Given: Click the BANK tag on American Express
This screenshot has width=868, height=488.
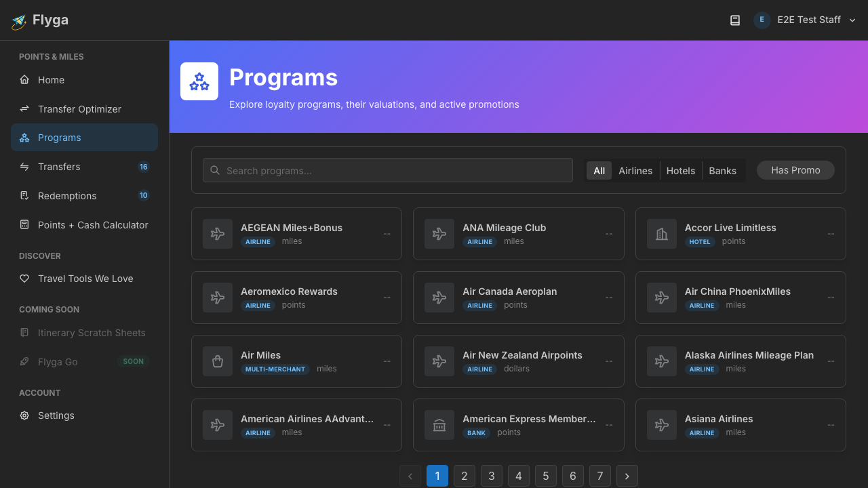Looking at the screenshot, I should 477,433.
